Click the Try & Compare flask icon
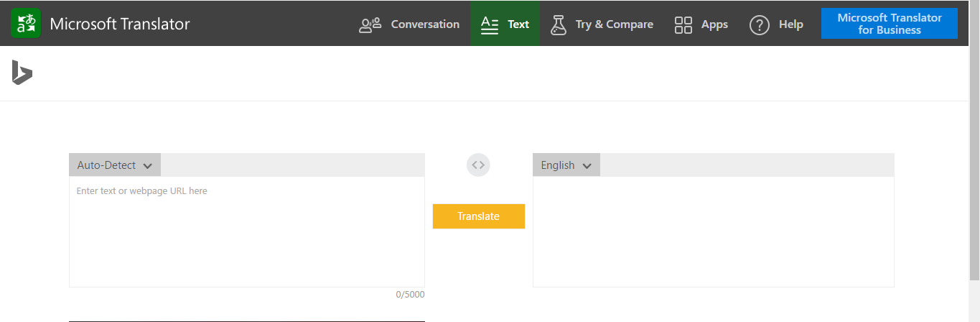Screen dimensions: 980x322 pyautogui.click(x=558, y=24)
